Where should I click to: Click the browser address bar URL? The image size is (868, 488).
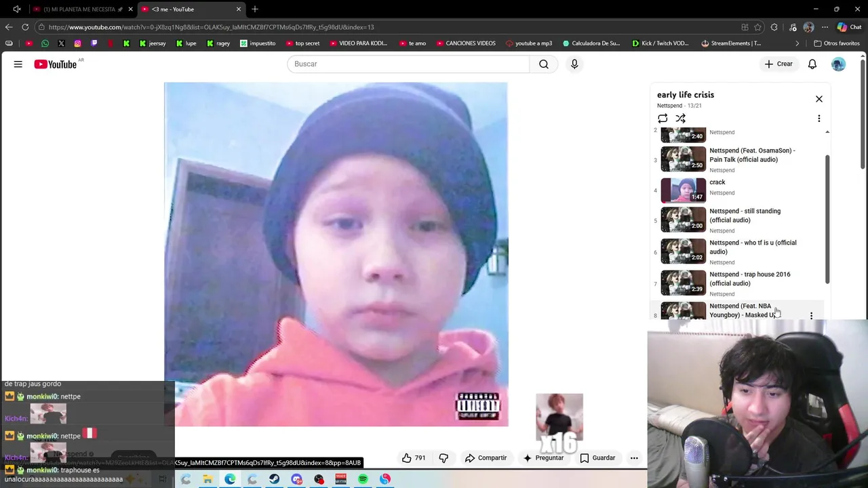[x=211, y=27]
